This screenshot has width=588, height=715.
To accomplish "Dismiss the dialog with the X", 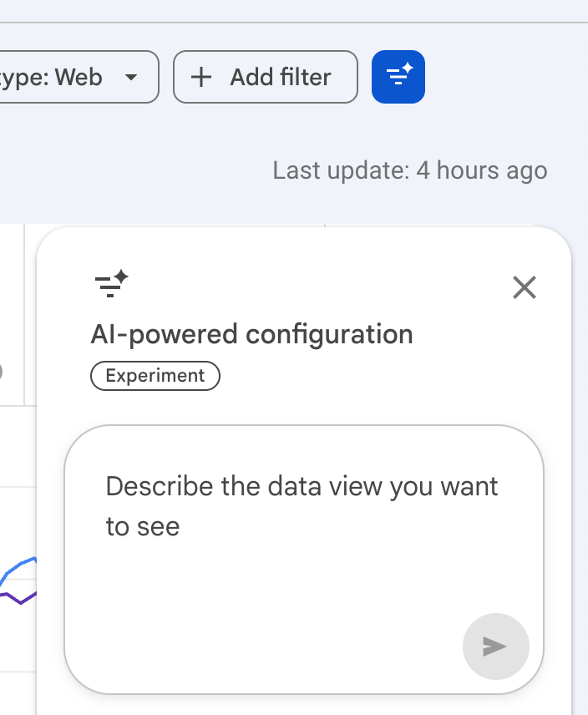I will 525,287.
